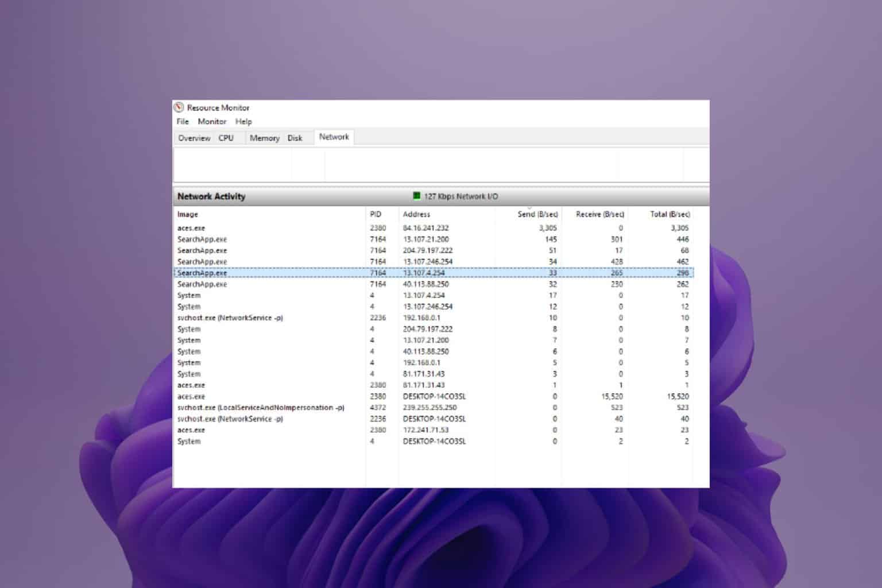Image resolution: width=882 pixels, height=588 pixels.
Task: Switch to the Overview tab
Action: (194, 138)
